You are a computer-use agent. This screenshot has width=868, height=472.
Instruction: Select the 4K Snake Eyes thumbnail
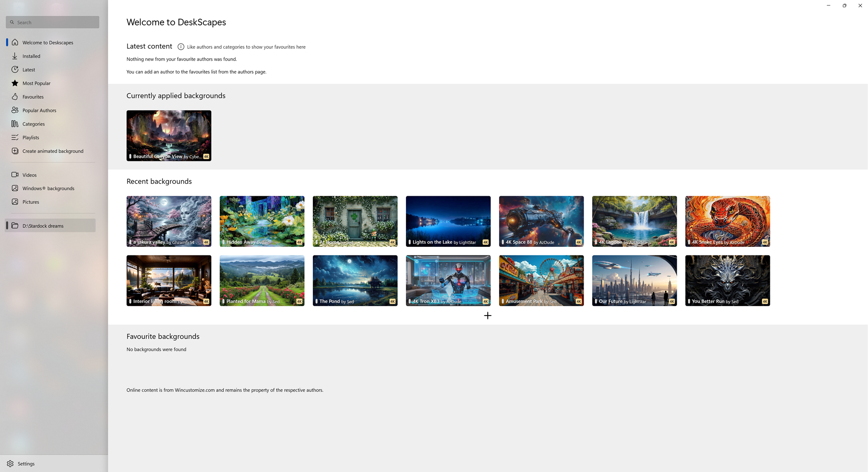727,221
